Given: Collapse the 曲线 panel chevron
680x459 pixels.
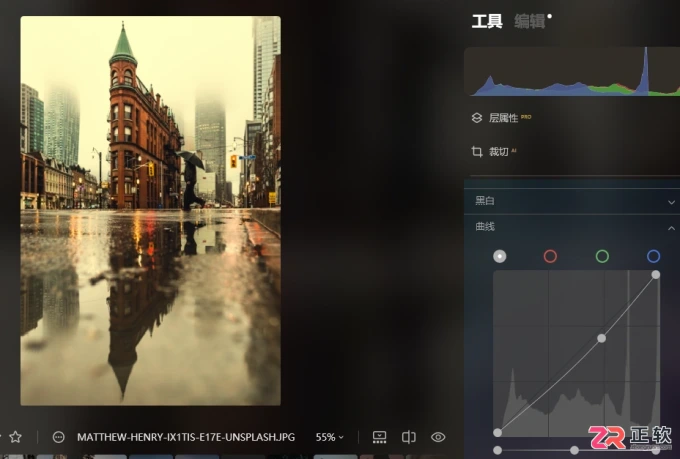Looking at the screenshot, I should pyautogui.click(x=671, y=228).
